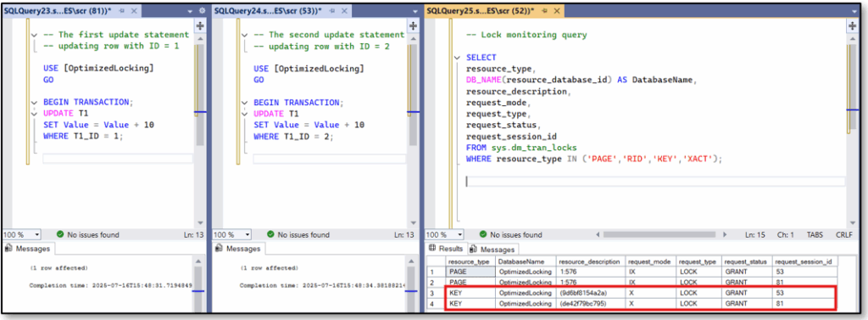Select request_mode column header
The image size is (868, 320).
(x=650, y=261)
